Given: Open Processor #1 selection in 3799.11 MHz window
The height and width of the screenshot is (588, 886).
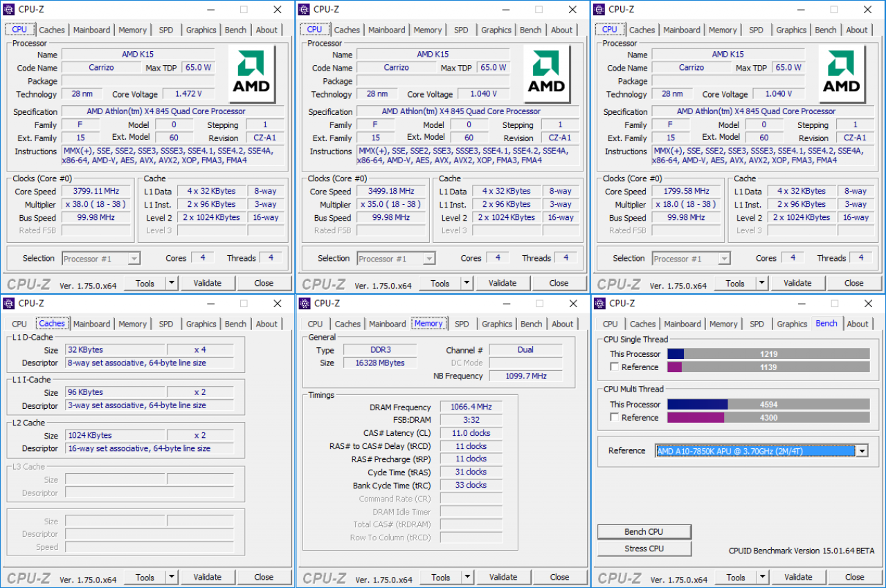Looking at the screenshot, I should (101, 259).
